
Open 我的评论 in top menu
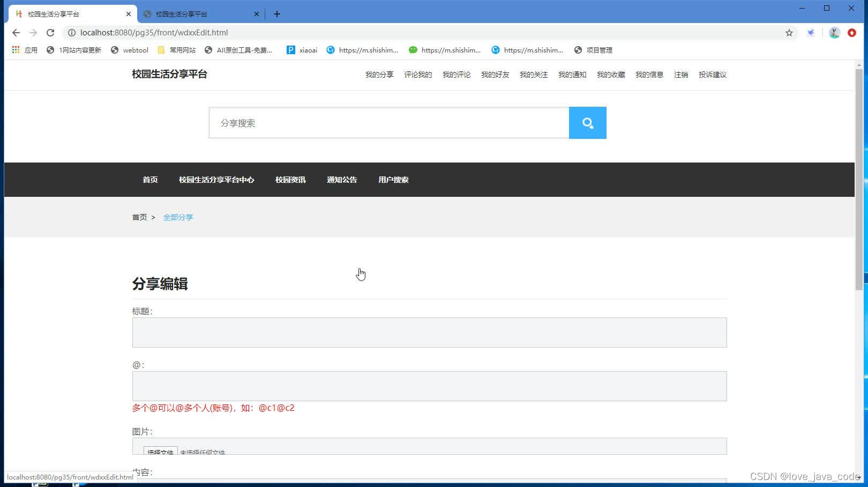click(457, 75)
